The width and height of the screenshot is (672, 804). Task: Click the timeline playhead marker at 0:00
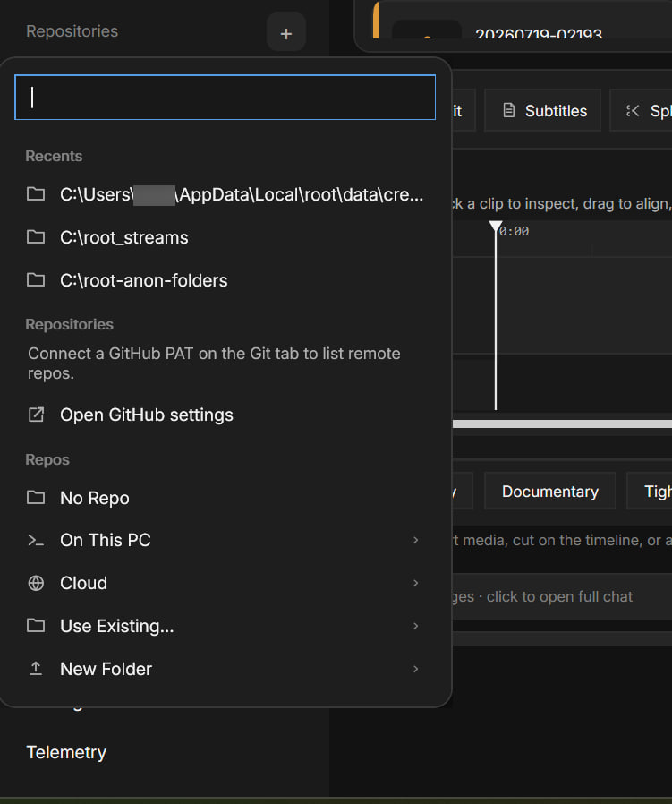tap(496, 227)
